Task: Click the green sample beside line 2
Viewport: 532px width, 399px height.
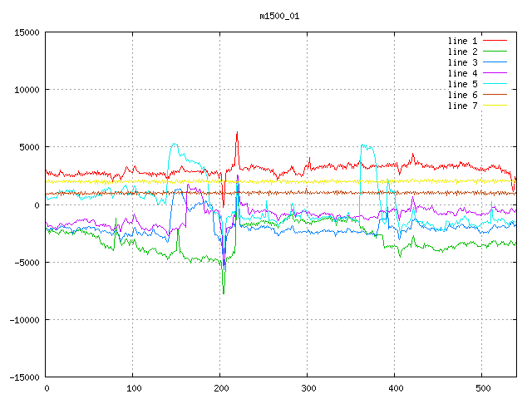Action: click(x=495, y=52)
